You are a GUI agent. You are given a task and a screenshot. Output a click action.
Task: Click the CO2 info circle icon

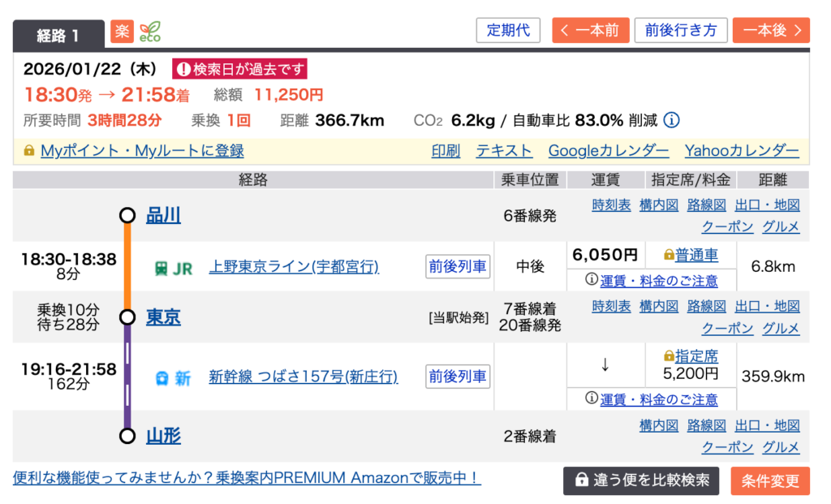coord(671,121)
